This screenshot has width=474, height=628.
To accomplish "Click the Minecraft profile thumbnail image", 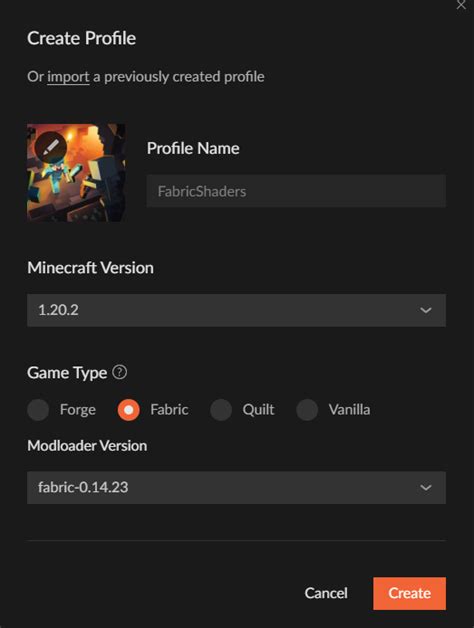I will (x=76, y=173).
